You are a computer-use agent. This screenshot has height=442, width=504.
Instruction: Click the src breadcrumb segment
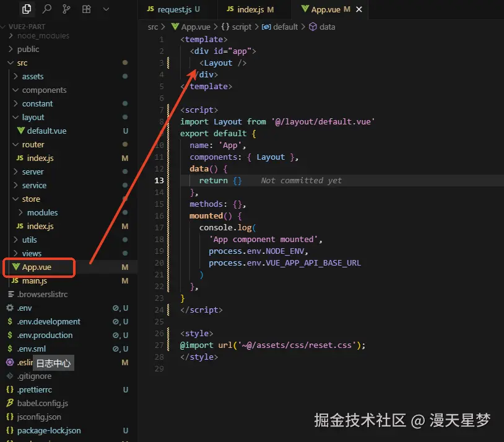pyautogui.click(x=153, y=27)
